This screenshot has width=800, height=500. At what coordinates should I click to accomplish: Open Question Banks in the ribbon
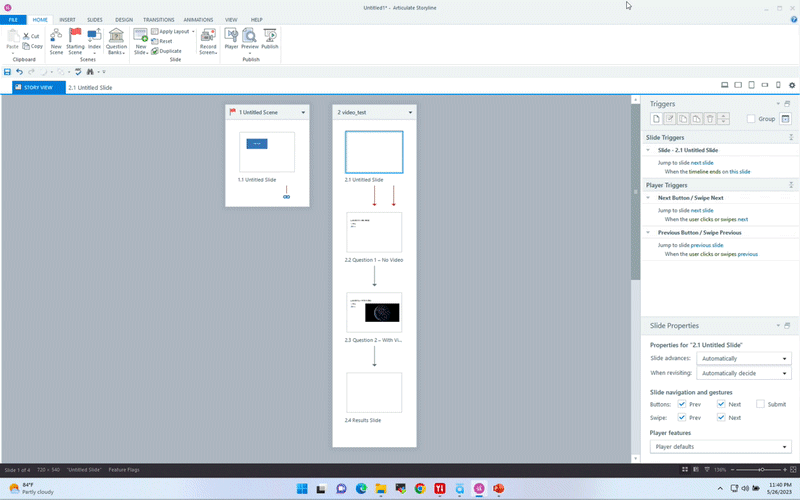(x=116, y=36)
